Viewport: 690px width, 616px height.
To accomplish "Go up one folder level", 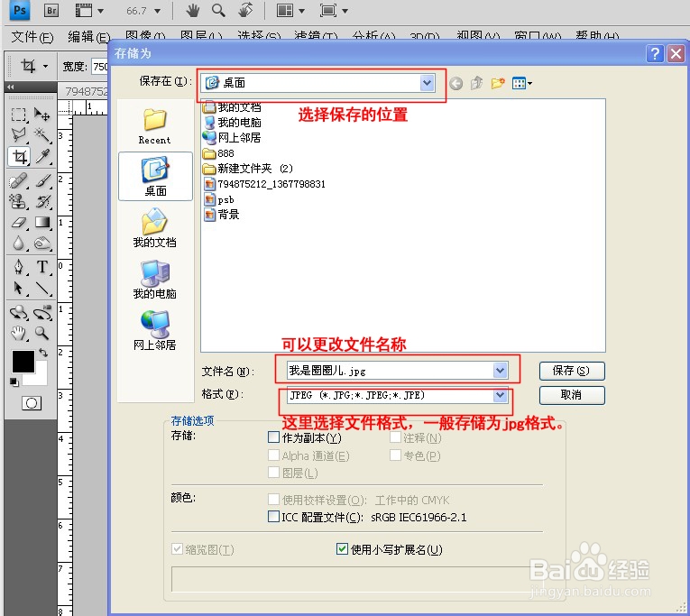I will tap(476, 83).
